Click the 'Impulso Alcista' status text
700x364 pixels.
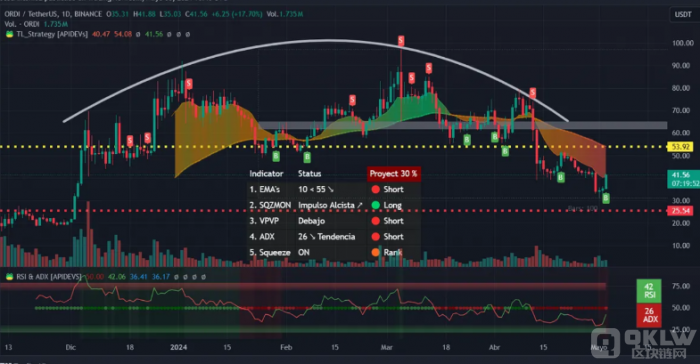[x=330, y=205]
